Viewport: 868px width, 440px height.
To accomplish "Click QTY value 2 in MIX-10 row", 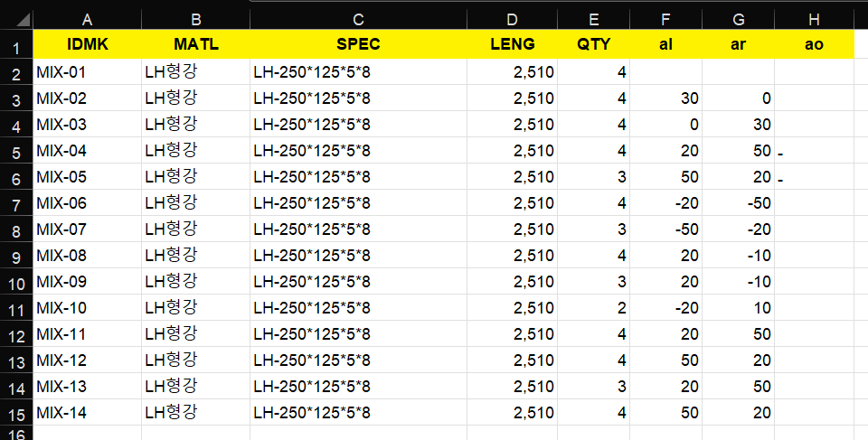I will click(x=593, y=308).
